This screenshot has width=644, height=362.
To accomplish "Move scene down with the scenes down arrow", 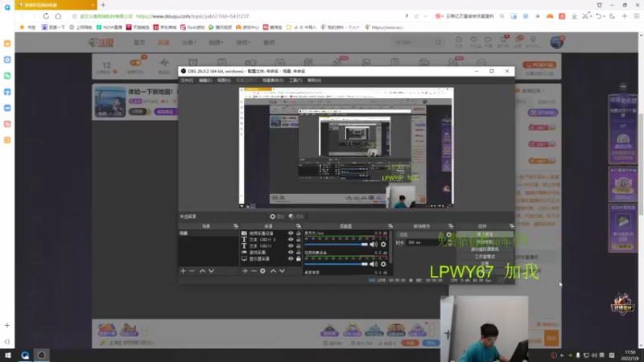I will click(x=211, y=271).
